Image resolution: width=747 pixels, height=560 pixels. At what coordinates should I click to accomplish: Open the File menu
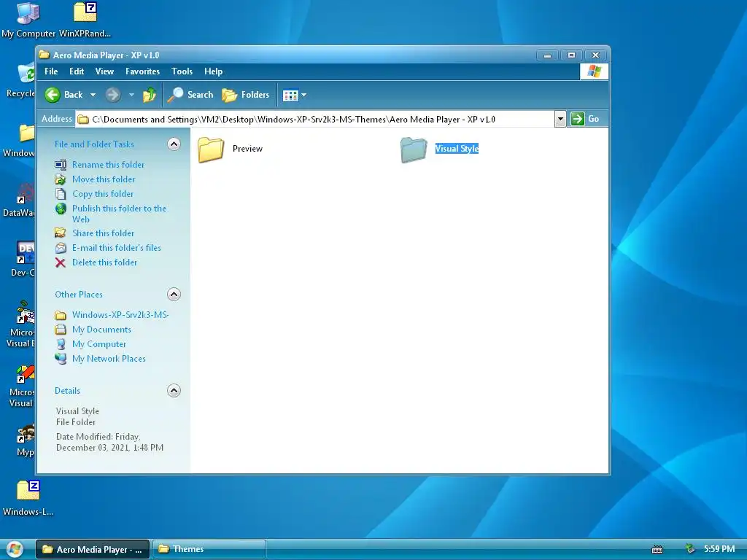point(51,71)
